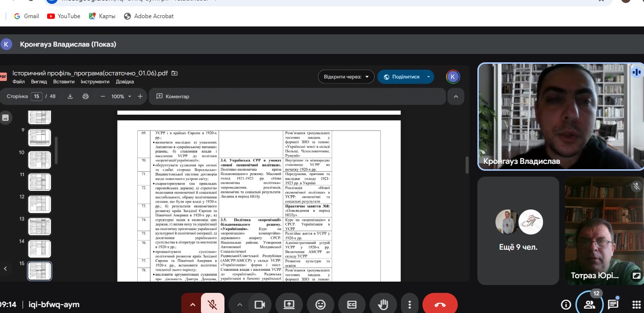Screen dimensions: 644x313
Task: Zoom out with the minus icon
Action: 103,97
